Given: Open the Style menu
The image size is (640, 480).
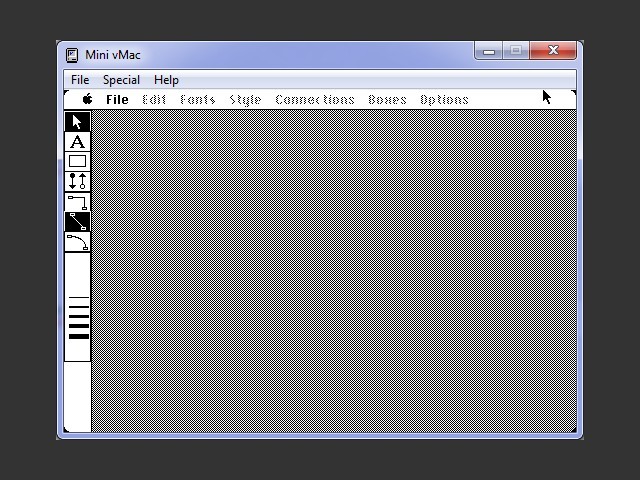Looking at the screenshot, I should [245, 100].
